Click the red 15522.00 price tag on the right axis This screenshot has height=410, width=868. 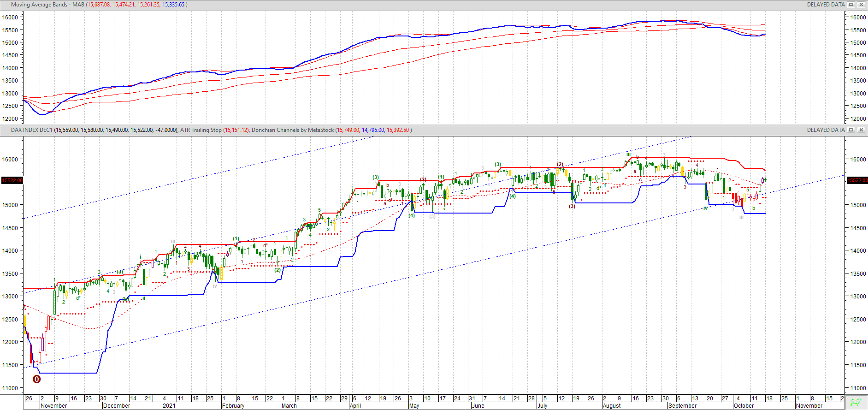857,180
